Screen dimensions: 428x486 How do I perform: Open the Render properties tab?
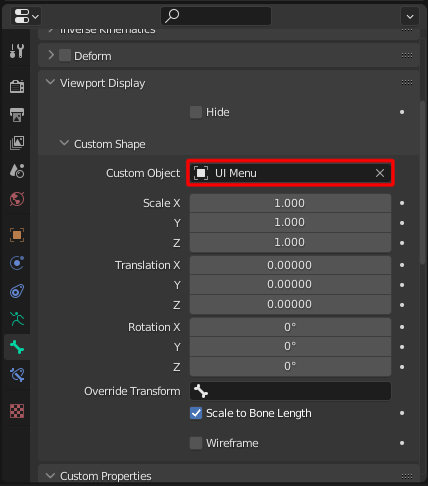coord(17,86)
